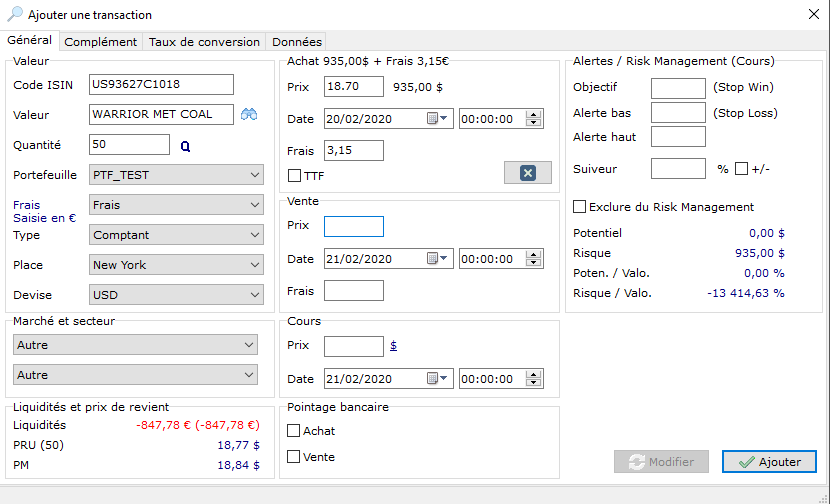The height and width of the screenshot is (504, 830).
Task: Click the Alerte haut input field
Action: pos(678,137)
